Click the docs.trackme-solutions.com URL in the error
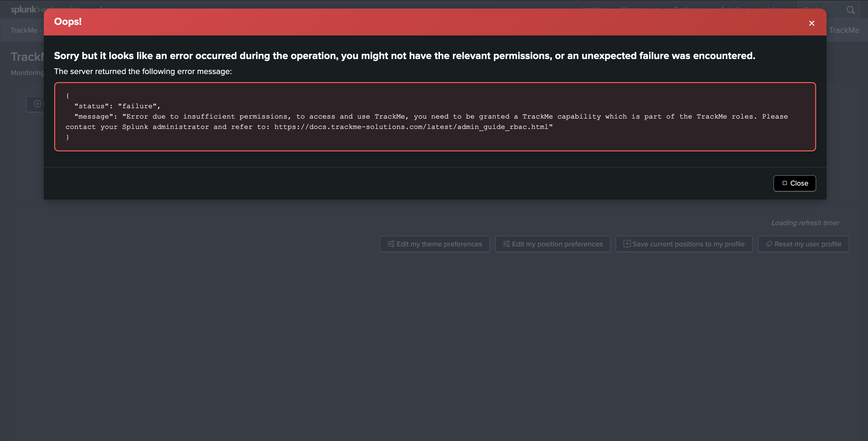 [x=411, y=127]
